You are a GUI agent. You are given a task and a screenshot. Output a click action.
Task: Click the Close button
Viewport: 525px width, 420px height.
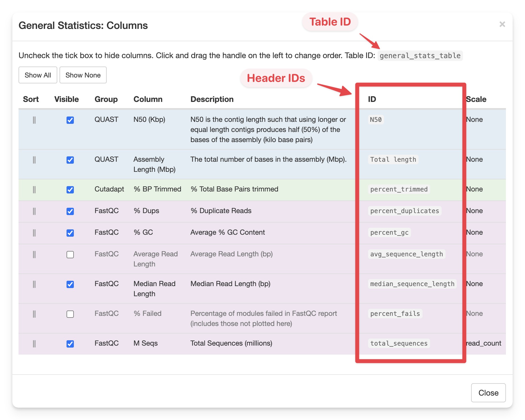coord(488,393)
